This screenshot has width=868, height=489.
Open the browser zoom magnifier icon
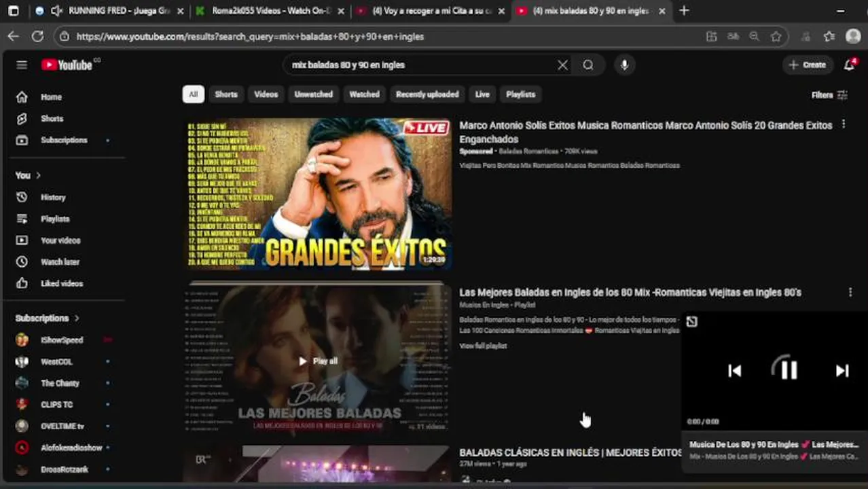[755, 37]
